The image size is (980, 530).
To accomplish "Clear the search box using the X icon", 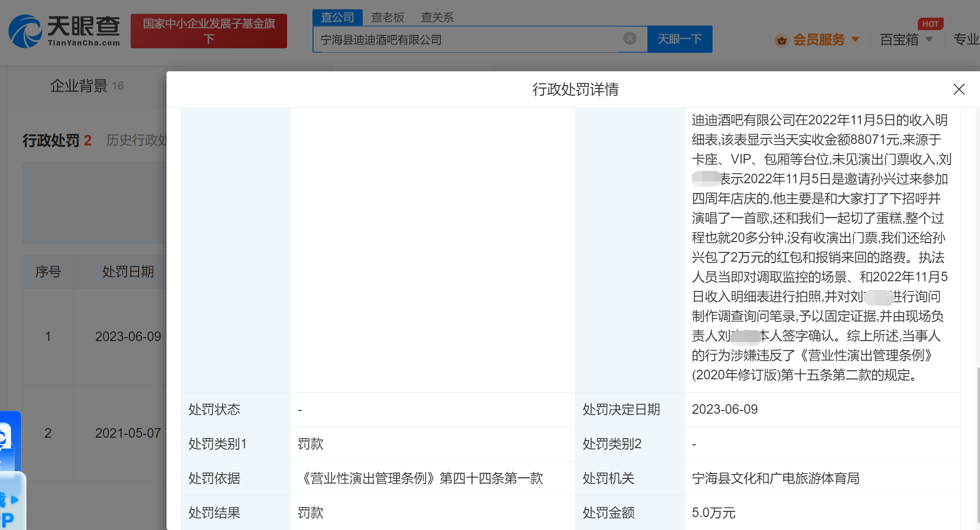I will pyautogui.click(x=630, y=39).
